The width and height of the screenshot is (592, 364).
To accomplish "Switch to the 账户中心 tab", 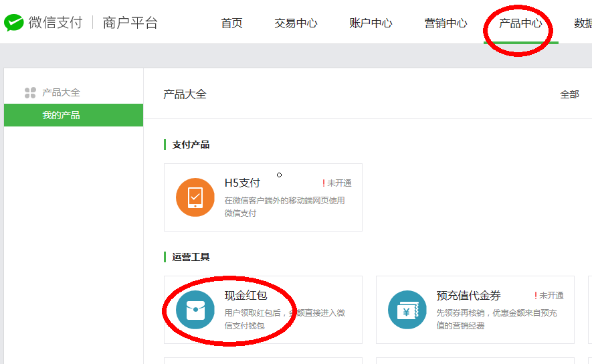I will pos(371,23).
